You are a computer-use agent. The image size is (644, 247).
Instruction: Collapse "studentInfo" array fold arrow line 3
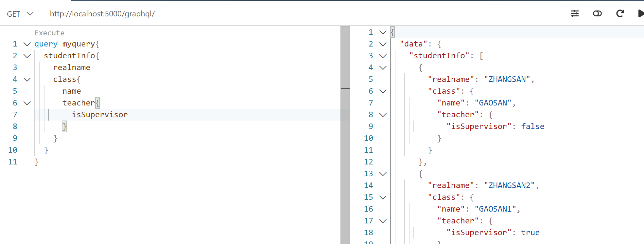pos(383,56)
